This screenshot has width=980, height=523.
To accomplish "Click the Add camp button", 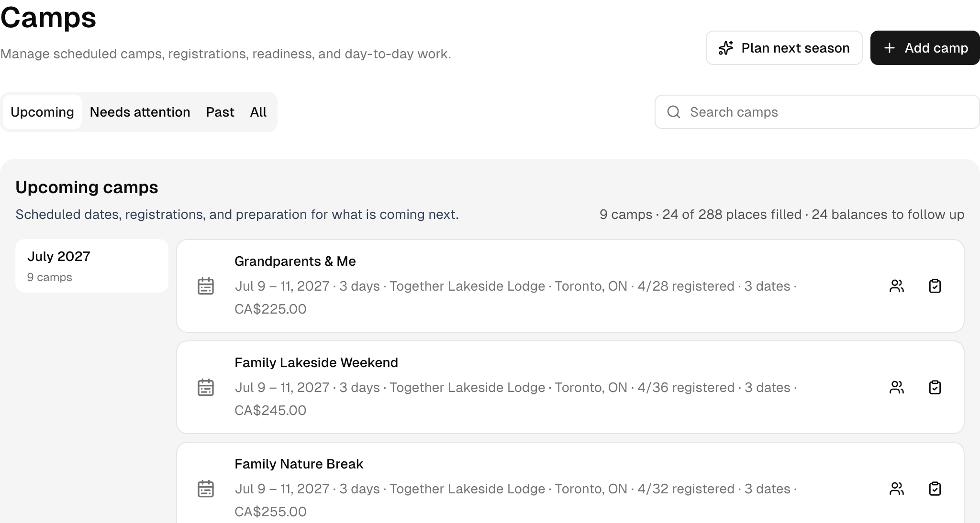I will click(x=925, y=48).
